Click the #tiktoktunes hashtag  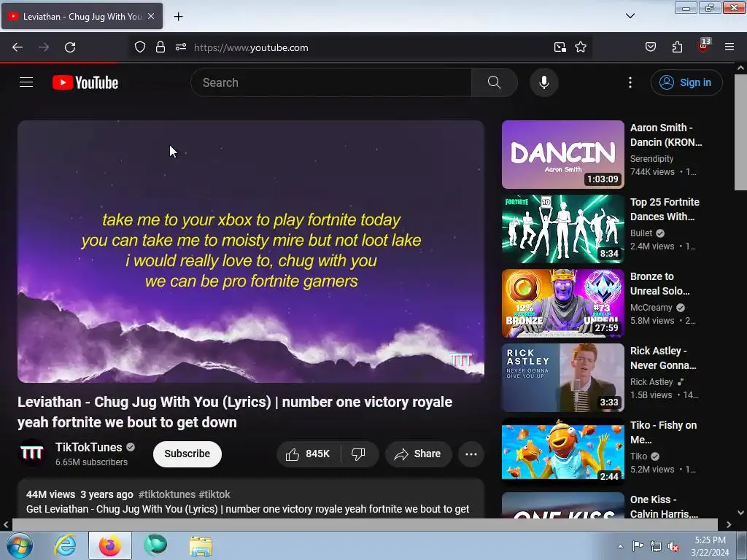tap(167, 494)
